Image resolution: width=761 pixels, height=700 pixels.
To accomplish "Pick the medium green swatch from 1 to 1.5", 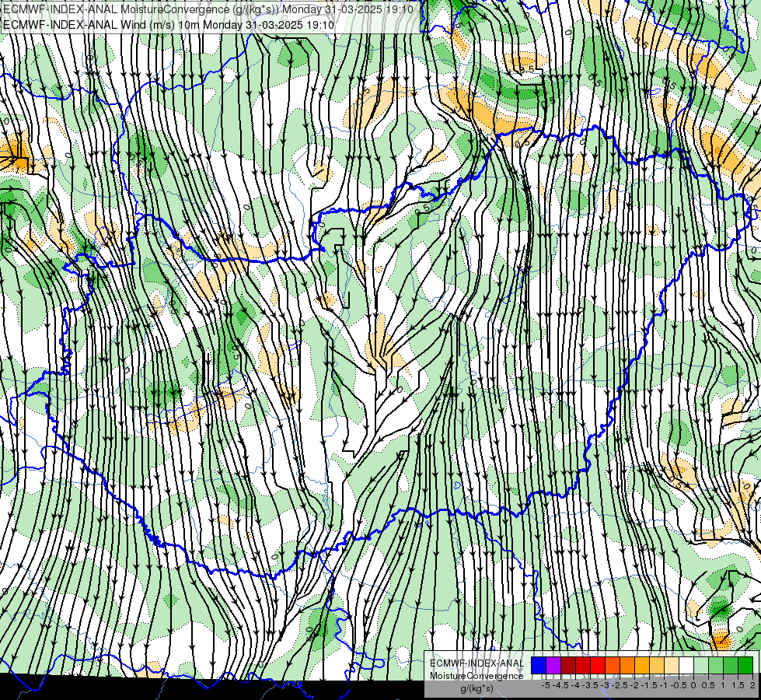I will pos(731,666).
